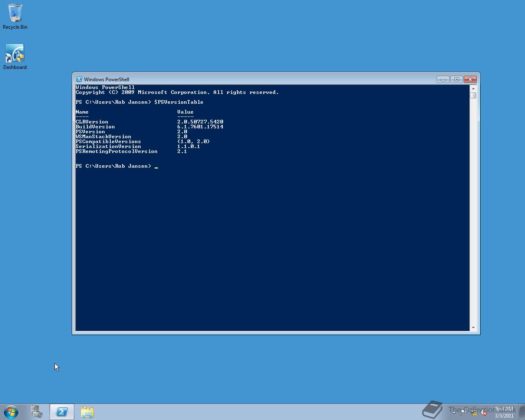Click the PSRemotingProtocolVersion row name
Screen dimensions: 525x420
click(x=116, y=151)
